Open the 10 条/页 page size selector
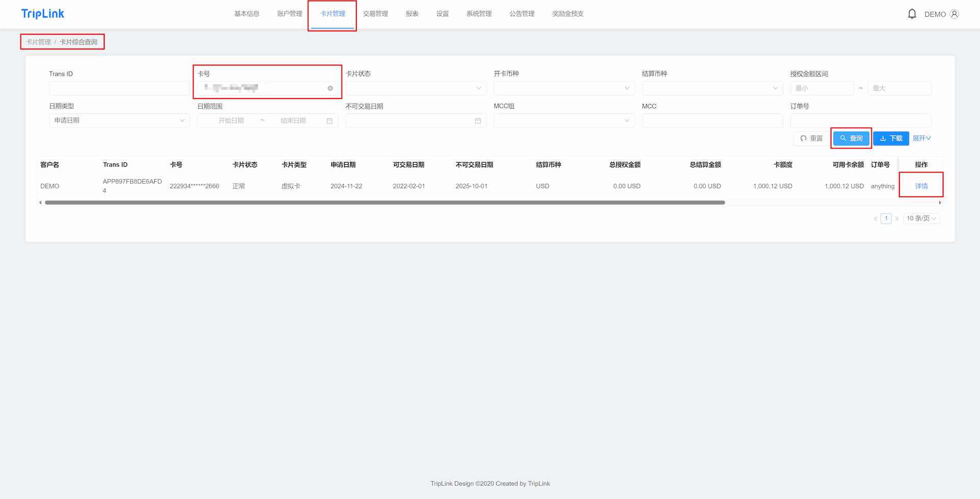The width and height of the screenshot is (980, 499). pos(921,218)
